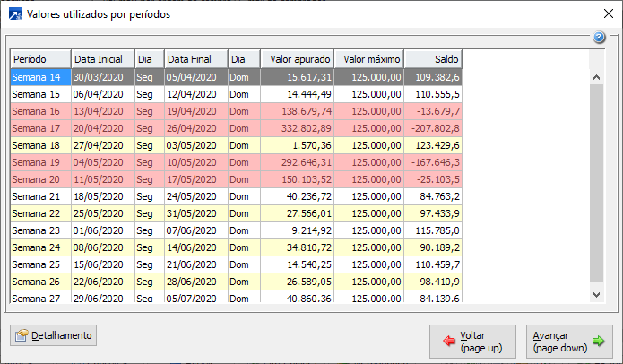Advance with Avançar (page down)
Viewport: 623px width, 364px height.
569,342
